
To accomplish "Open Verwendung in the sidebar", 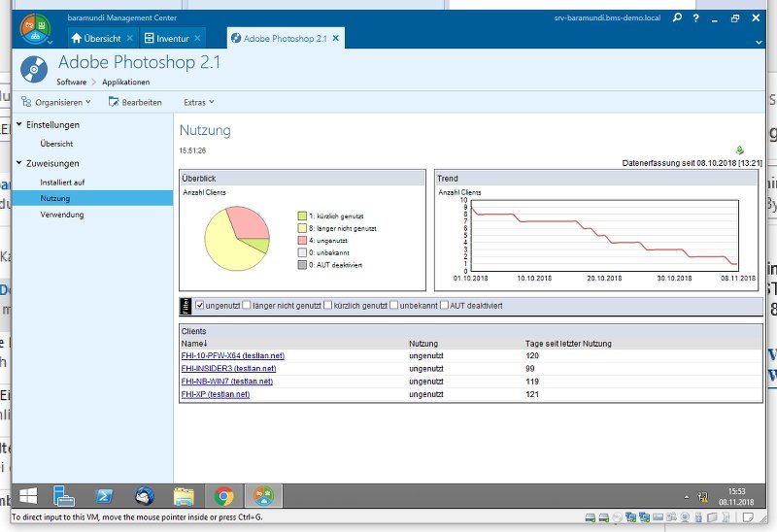I will [62, 215].
